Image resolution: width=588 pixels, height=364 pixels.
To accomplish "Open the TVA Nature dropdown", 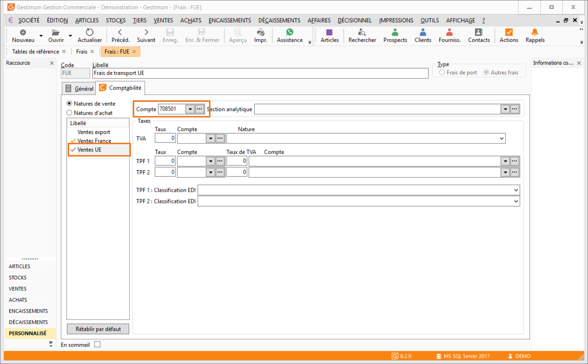I will click(502, 138).
